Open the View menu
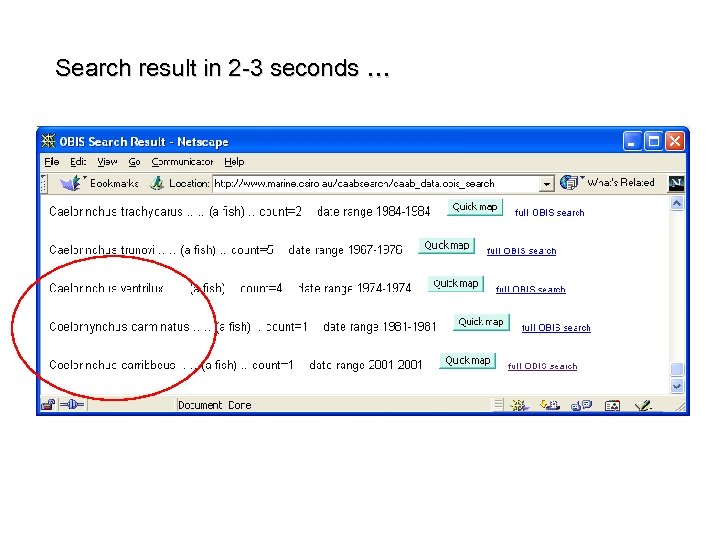This screenshot has width=720, height=540. coord(107,162)
